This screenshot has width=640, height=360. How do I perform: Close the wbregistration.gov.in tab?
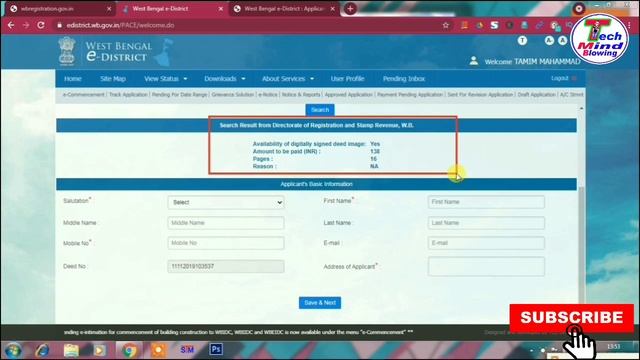coord(109,9)
